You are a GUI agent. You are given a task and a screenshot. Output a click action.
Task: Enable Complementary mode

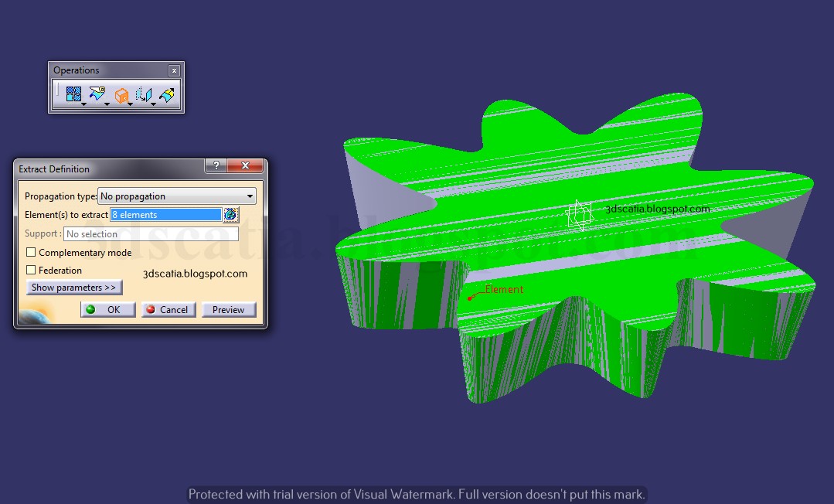(x=30, y=251)
